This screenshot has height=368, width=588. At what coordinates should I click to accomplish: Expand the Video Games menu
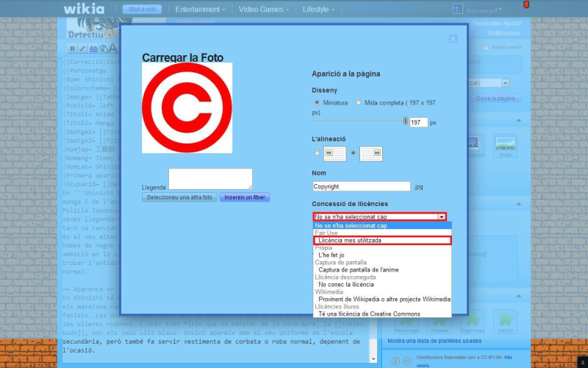coord(263,10)
